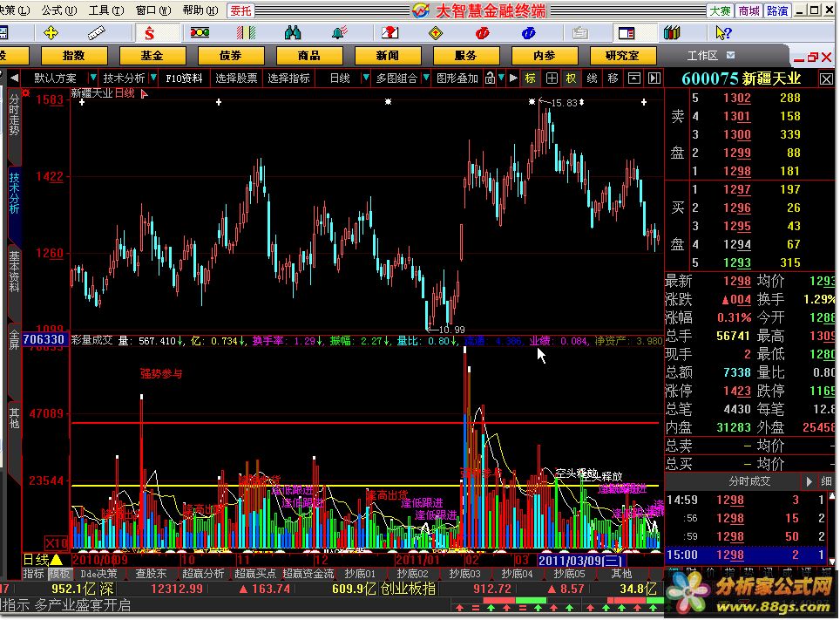Click the striped bars chart icon
This screenshot has height=620, width=840.
click(246, 33)
